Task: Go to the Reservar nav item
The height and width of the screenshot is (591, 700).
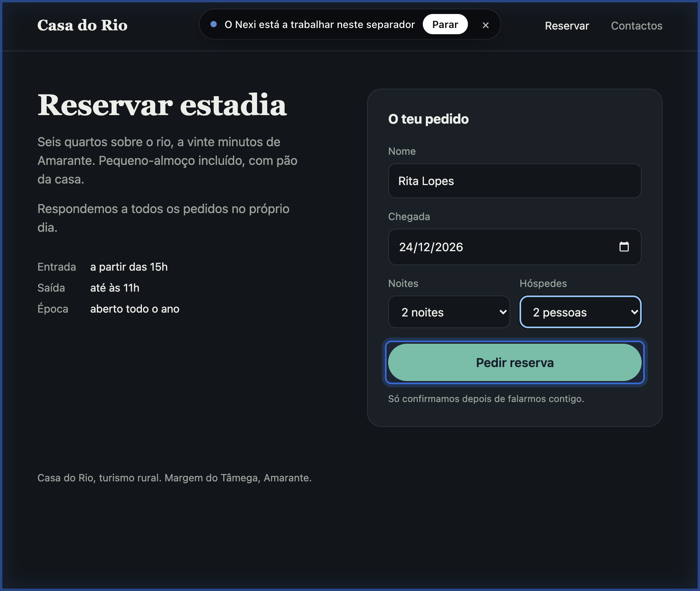Action: click(567, 26)
